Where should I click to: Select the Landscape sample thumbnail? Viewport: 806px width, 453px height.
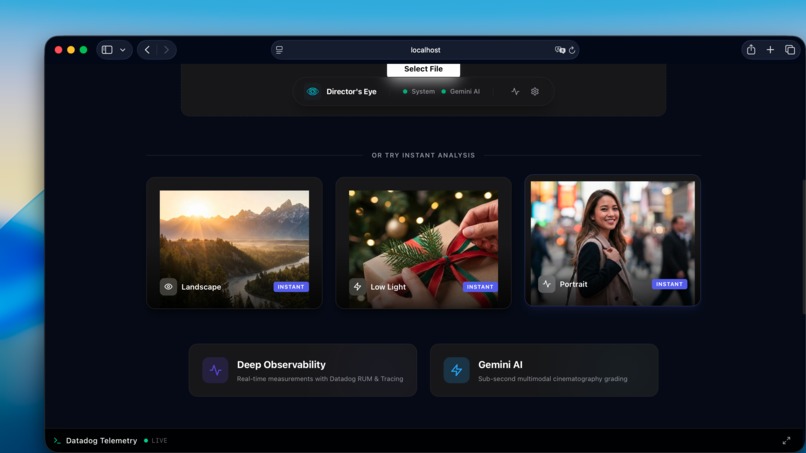click(x=234, y=243)
